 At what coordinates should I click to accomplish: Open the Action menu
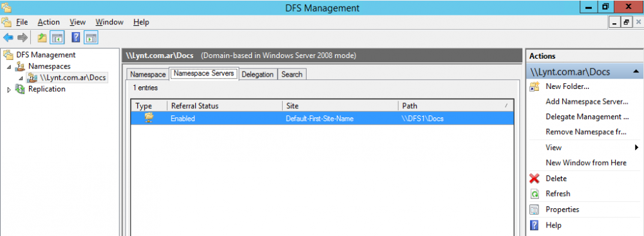(x=48, y=22)
